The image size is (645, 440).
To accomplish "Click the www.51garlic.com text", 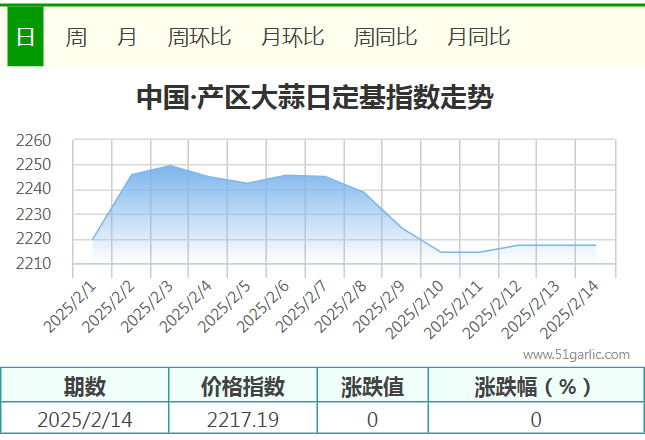I will point(576,354).
